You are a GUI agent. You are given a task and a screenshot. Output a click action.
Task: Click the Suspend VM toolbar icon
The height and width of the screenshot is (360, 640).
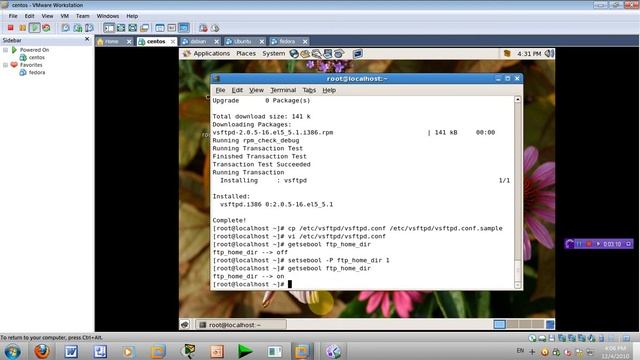(22, 28)
